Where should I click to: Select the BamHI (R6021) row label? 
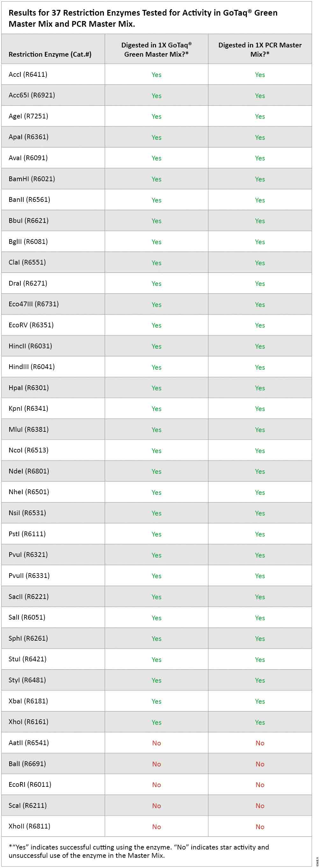coord(32,179)
